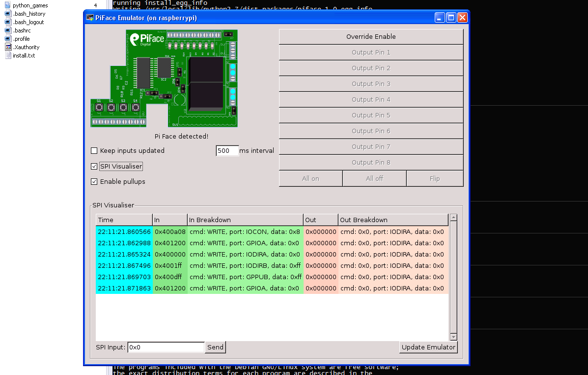The image size is (588, 375).
Task: Push switch S1 on the PiFace board
Action: point(99,107)
